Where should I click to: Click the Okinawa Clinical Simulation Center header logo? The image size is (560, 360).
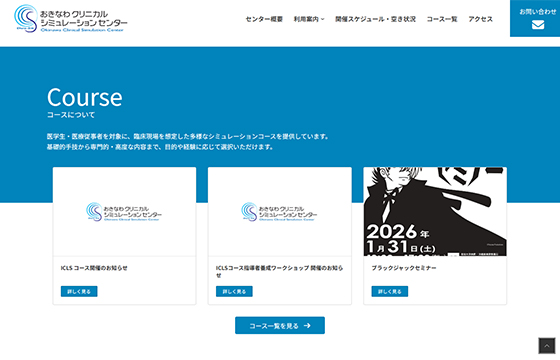point(71,19)
